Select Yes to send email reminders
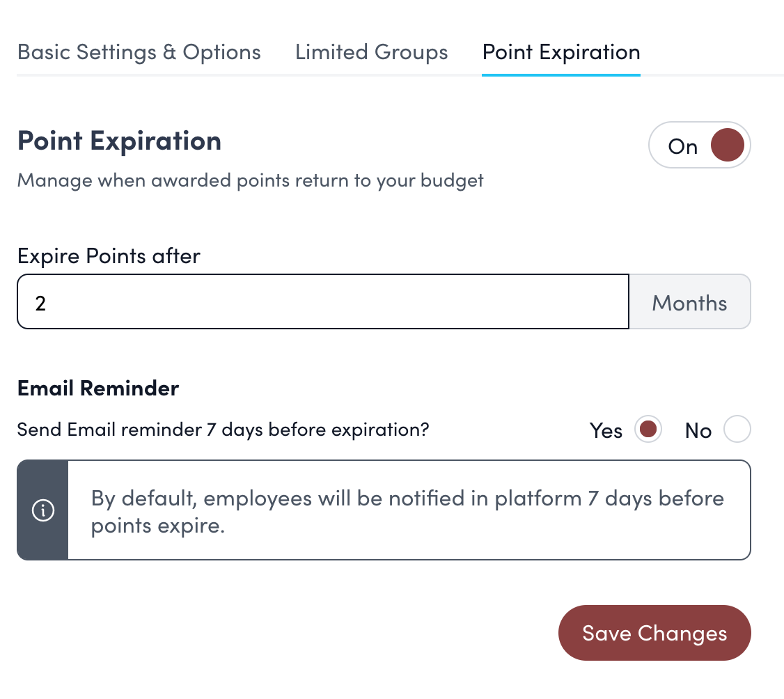Image resolution: width=784 pixels, height=699 pixels. [648, 430]
